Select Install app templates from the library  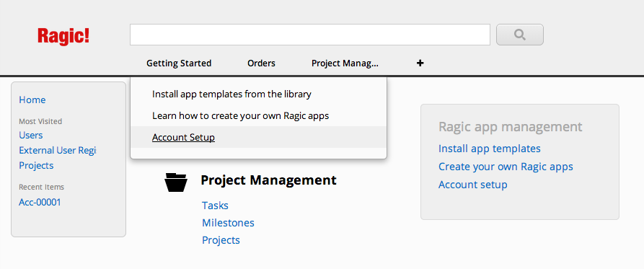pyautogui.click(x=231, y=94)
